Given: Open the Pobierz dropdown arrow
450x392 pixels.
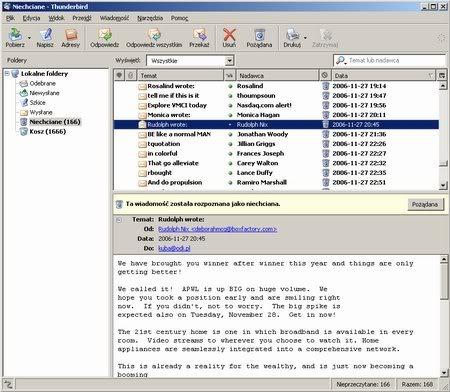Looking at the screenshot, I should (29, 38).
